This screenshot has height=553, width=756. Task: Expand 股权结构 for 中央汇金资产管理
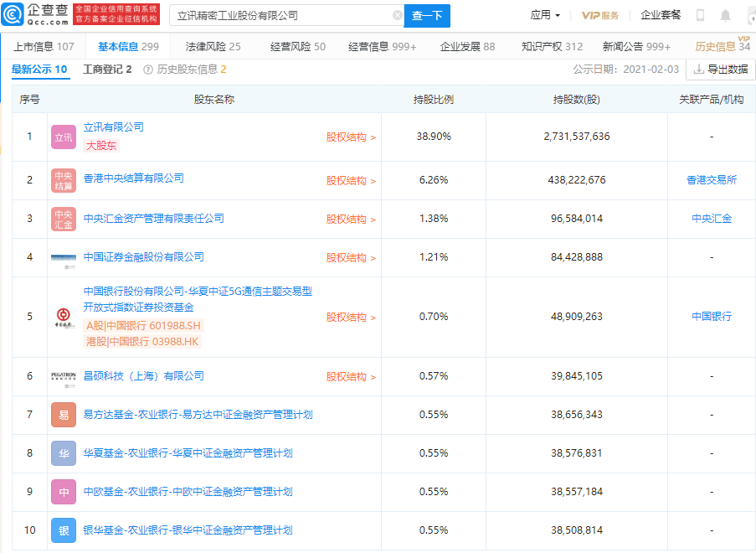click(351, 219)
